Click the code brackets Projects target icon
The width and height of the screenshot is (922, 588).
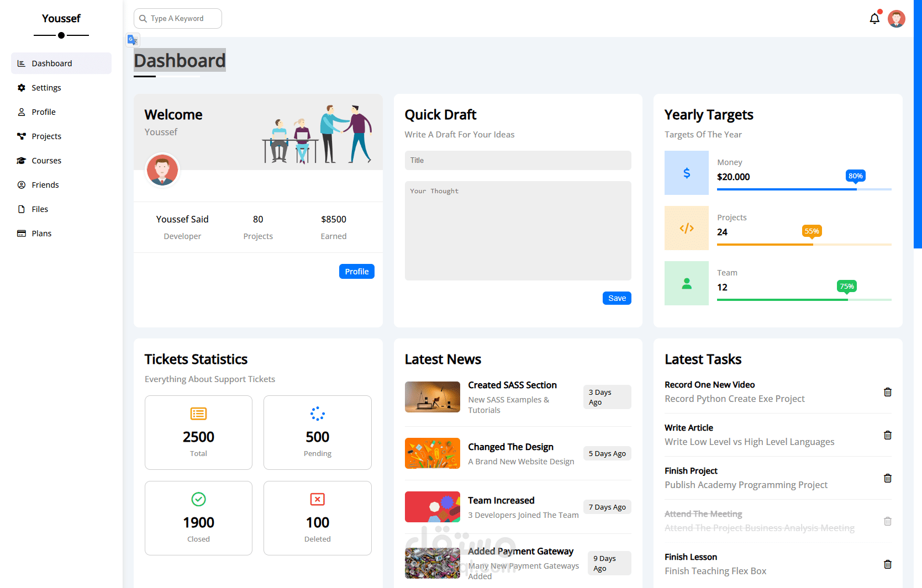[687, 228]
